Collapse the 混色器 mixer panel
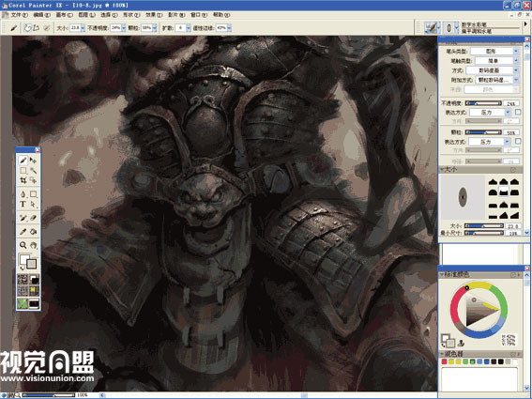532x399 pixels. point(442,354)
